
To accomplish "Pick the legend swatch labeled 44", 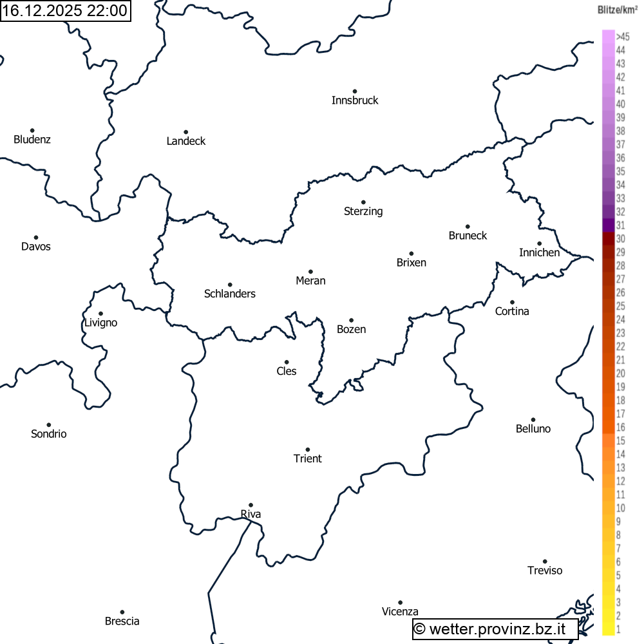I will pyautogui.click(x=608, y=50).
